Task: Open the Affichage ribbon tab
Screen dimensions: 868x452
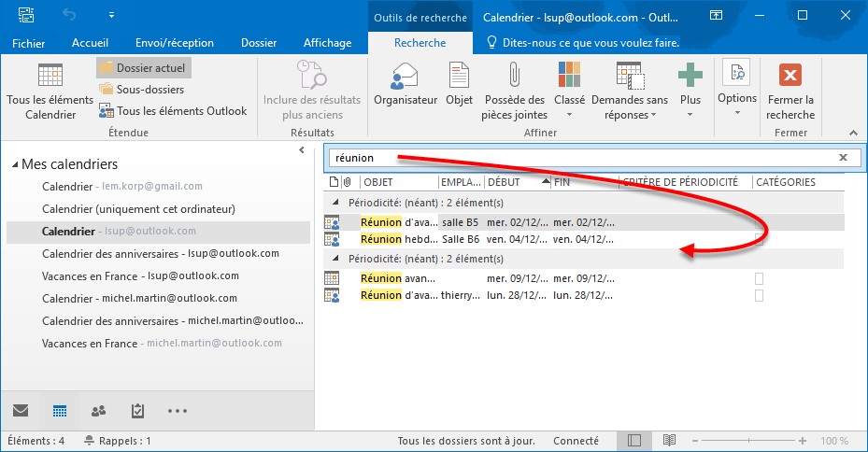Action: click(x=327, y=43)
